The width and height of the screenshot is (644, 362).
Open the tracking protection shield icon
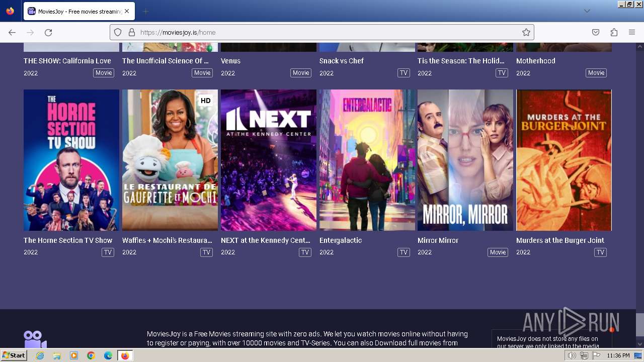point(118,32)
